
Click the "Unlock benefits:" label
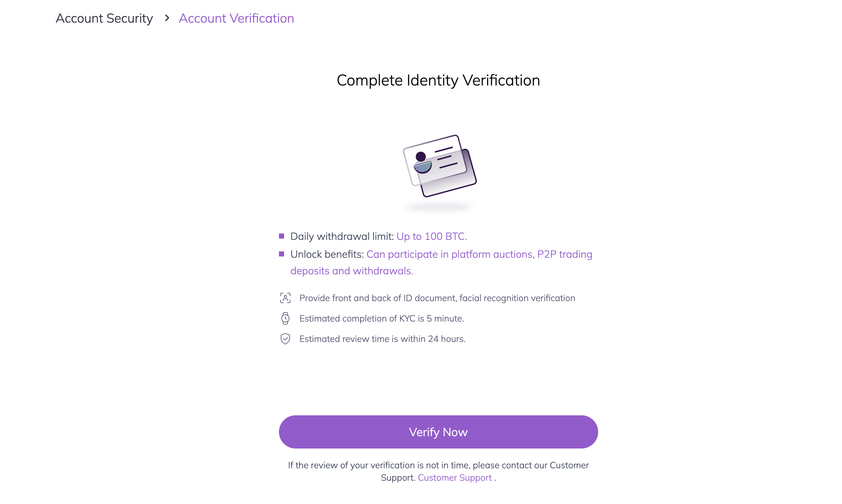pos(327,254)
